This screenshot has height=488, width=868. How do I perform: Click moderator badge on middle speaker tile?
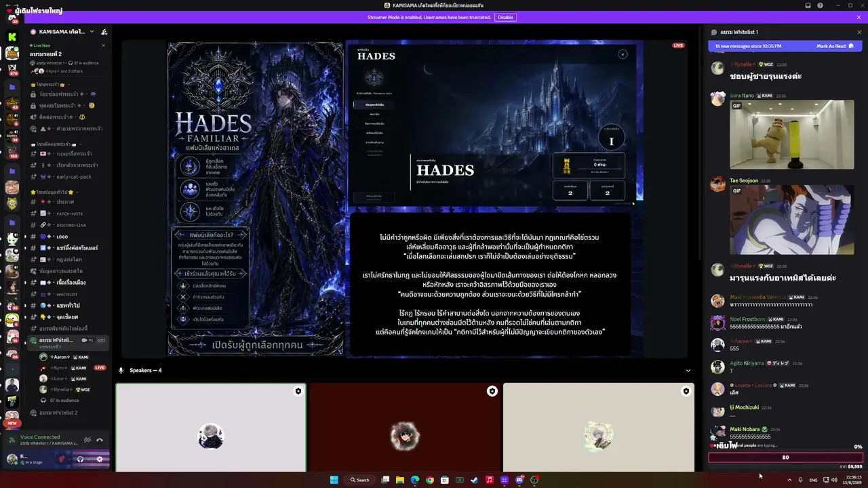(x=492, y=391)
